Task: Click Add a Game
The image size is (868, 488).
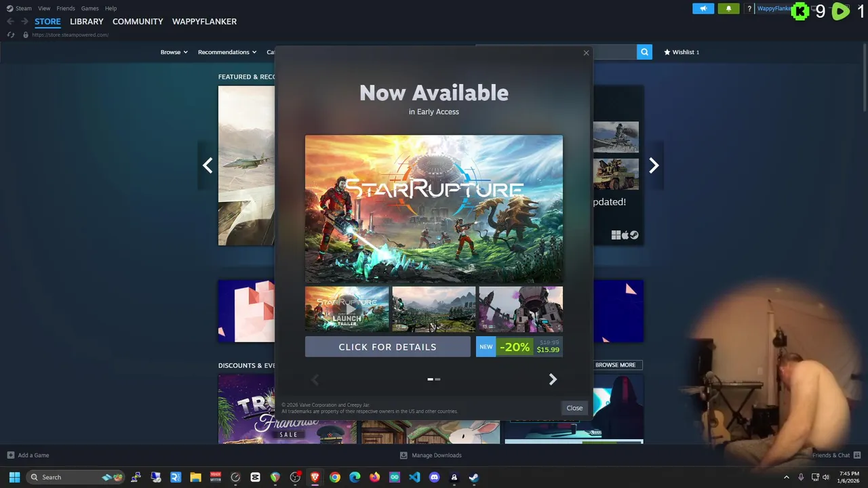Action: point(28,455)
